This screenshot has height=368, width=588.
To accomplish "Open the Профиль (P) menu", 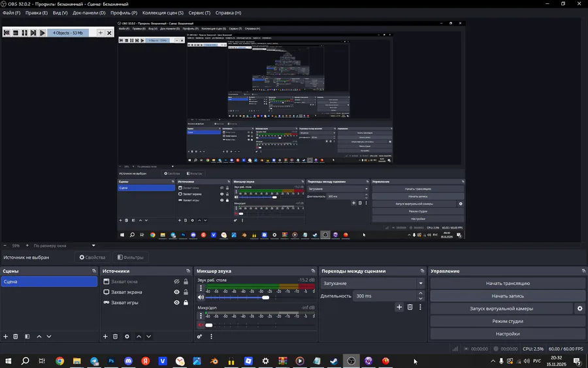I will [123, 13].
